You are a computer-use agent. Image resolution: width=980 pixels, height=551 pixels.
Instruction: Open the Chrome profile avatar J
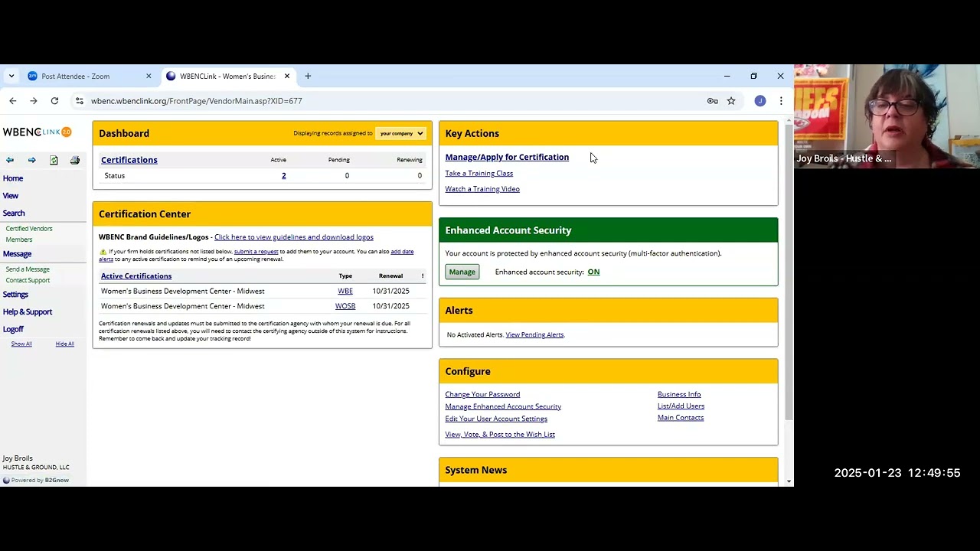[759, 101]
